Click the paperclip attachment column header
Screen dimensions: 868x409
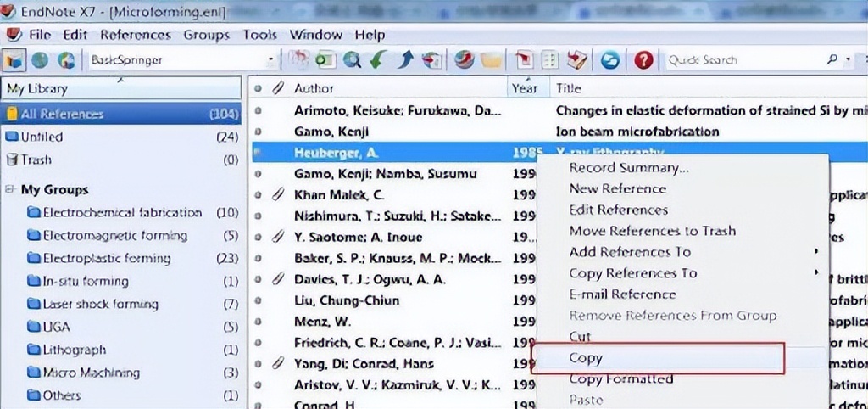click(277, 88)
